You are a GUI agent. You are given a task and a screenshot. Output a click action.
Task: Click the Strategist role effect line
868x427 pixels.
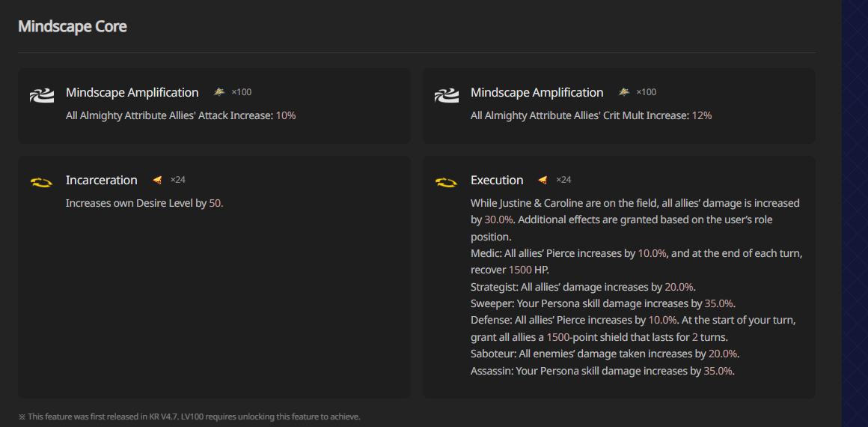(583, 287)
